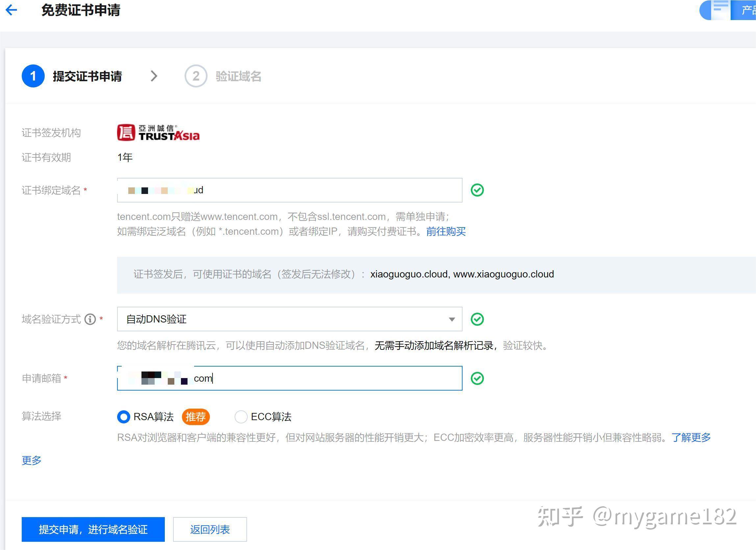Viewport: 756px width, 550px height.
Task: Click the 免费证书申请 page title
Action: pyautogui.click(x=81, y=10)
